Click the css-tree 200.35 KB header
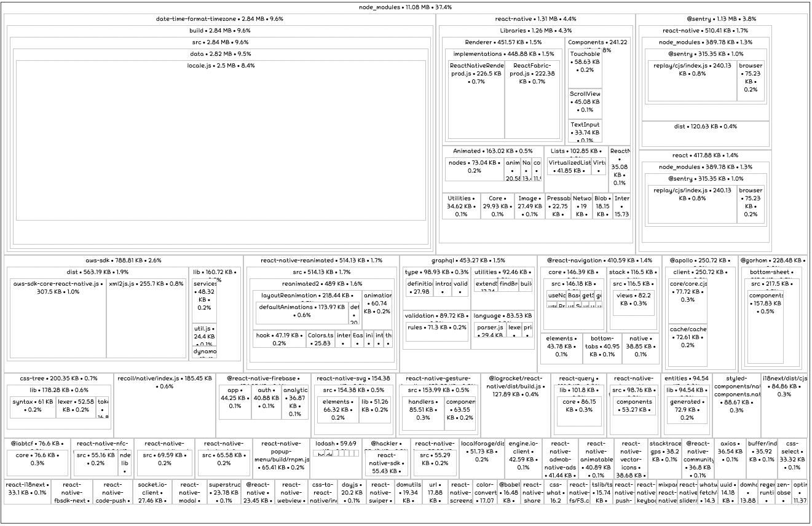 [58, 379]
